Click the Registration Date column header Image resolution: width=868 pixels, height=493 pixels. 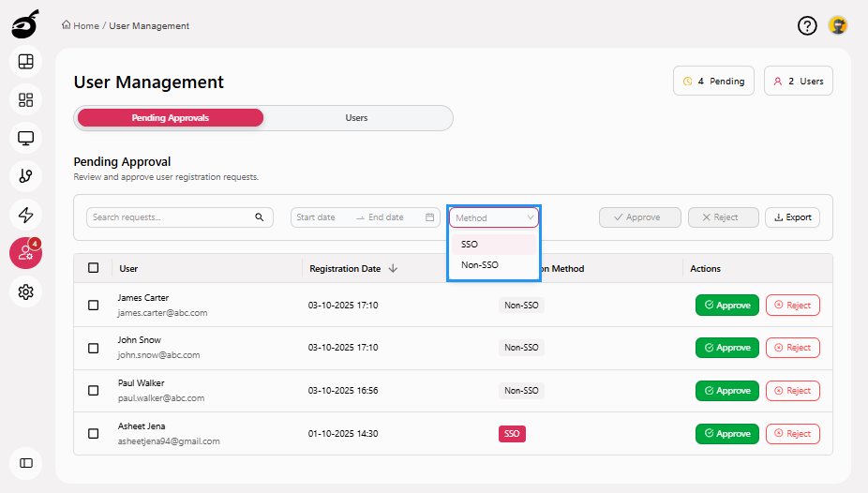(x=345, y=268)
